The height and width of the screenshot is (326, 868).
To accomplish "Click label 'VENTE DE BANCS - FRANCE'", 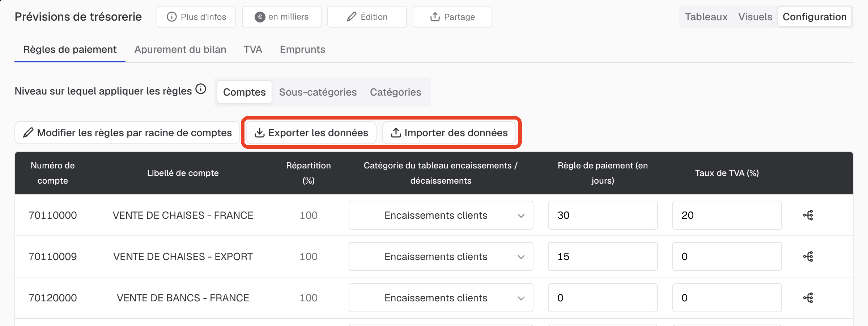I will coord(183,298).
